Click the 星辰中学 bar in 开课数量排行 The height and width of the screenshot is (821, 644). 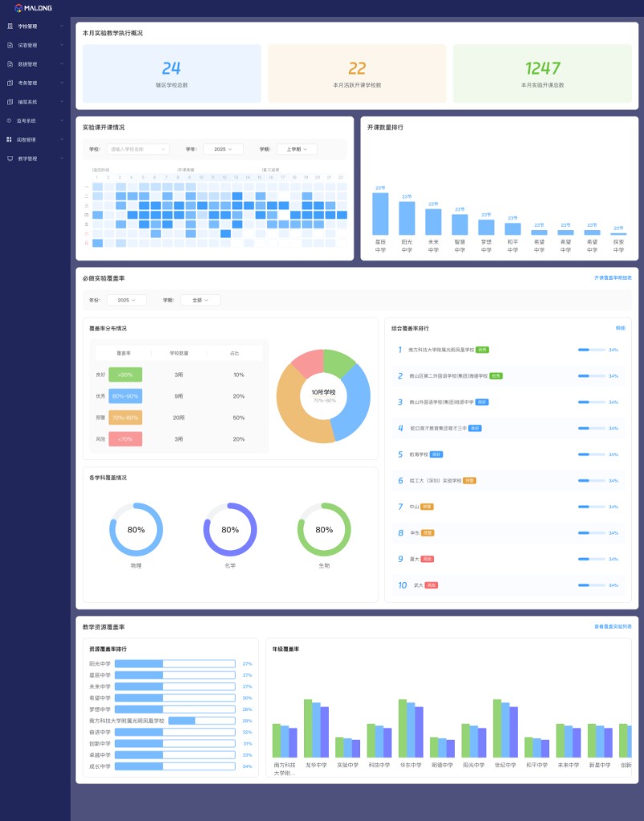click(380, 213)
